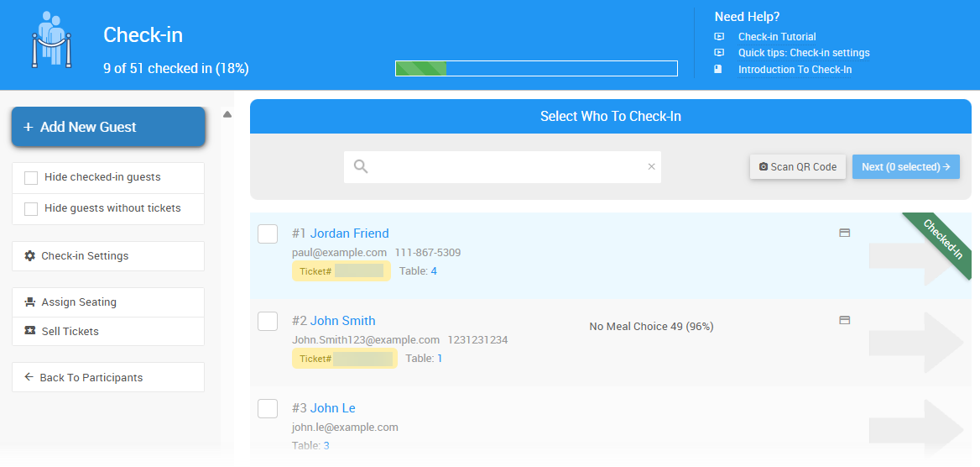Viewport: 980px width, 467px height.
Task: Open the Check-in Tutorial link
Action: pyautogui.click(x=777, y=37)
